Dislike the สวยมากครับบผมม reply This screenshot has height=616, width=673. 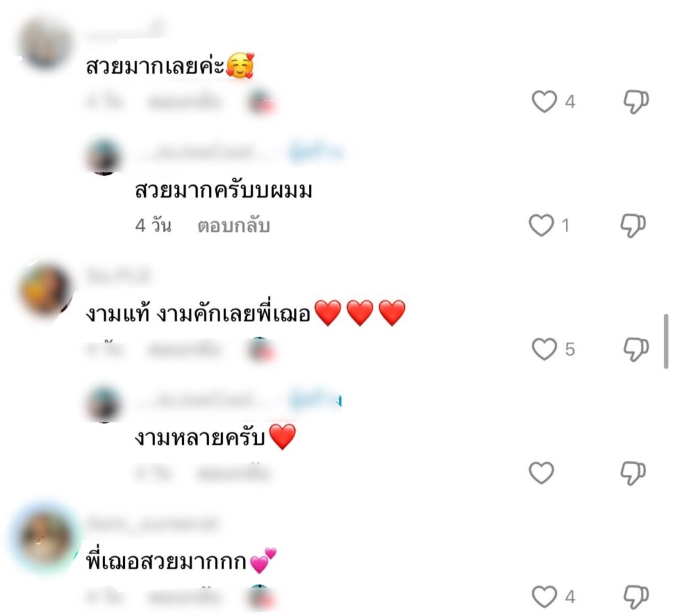click(x=633, y=226)
